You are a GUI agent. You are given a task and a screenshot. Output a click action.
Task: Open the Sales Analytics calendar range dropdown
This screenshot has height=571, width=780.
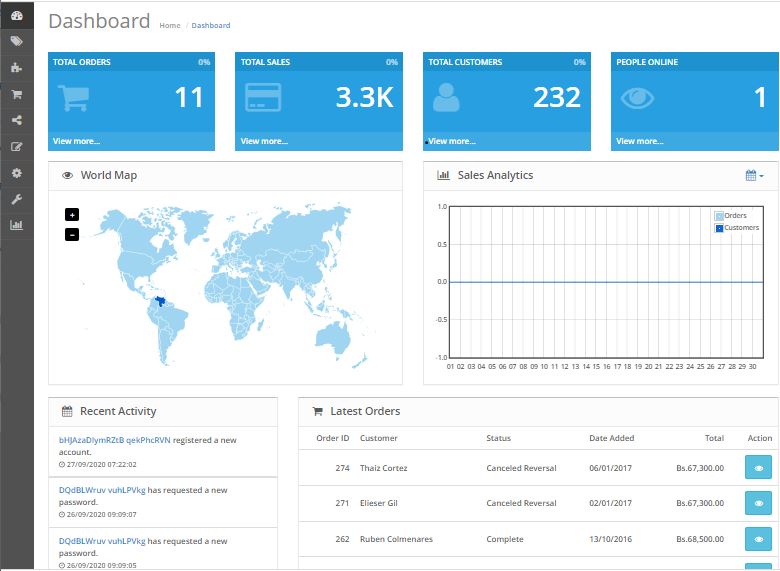tap(754, 176)
